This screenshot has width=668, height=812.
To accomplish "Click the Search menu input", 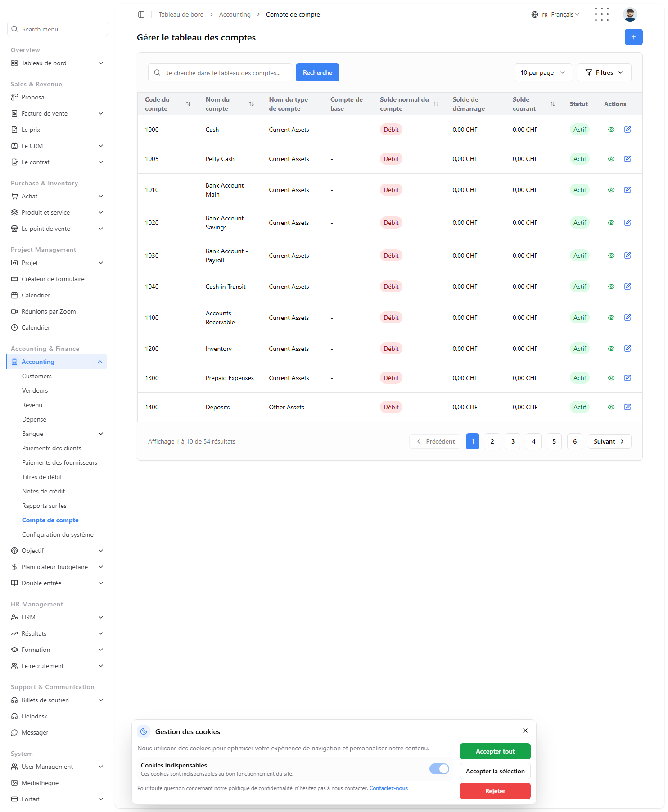I will (58, 29).
